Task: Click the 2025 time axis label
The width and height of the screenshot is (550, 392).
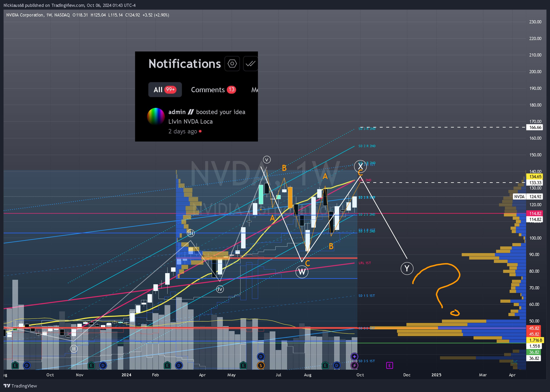Action: pos(436,375)
